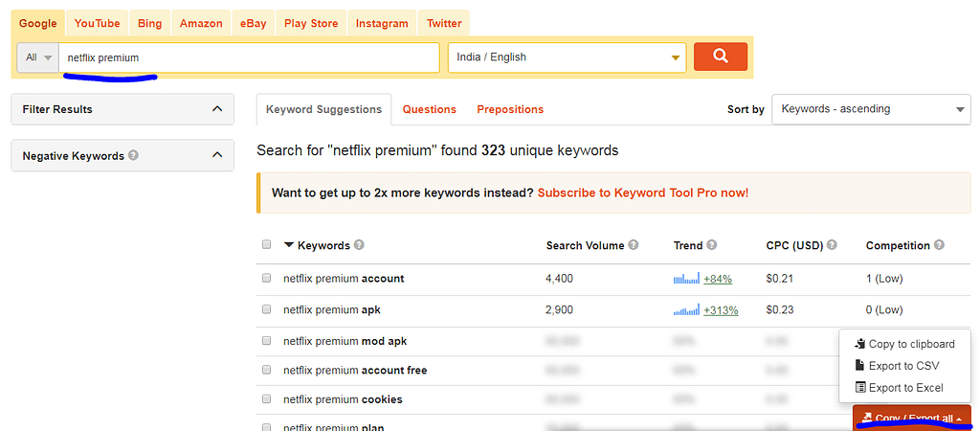This screenshot has height=431, width=980.
Task: Click the $0.21 CPC value
Action: point(779,279)
